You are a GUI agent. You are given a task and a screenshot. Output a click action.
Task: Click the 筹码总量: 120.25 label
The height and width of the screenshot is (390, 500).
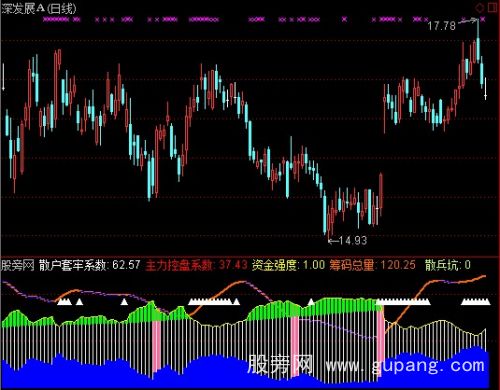[373, 265]
